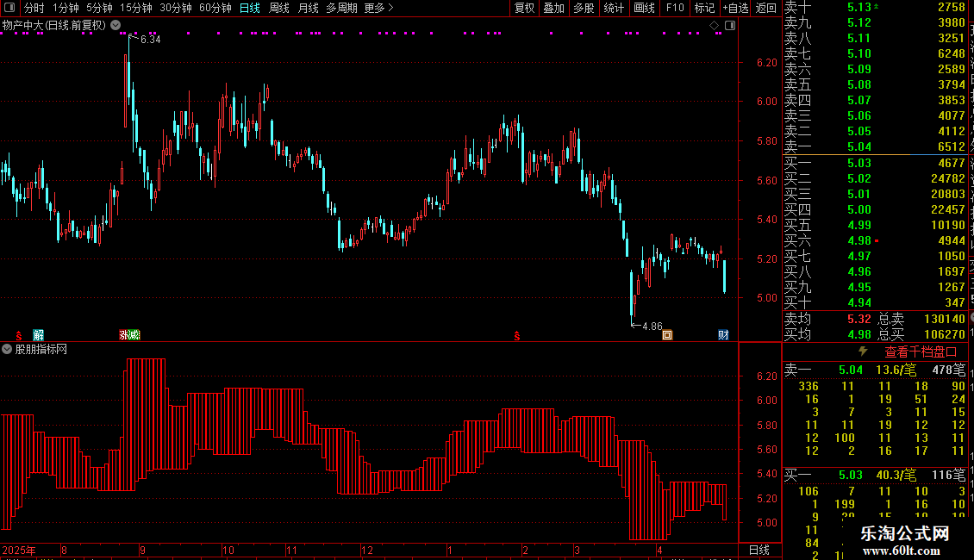
Task: Switch to the 分时 intraday view
Action: pyautogui.click(x=34, y=8)
